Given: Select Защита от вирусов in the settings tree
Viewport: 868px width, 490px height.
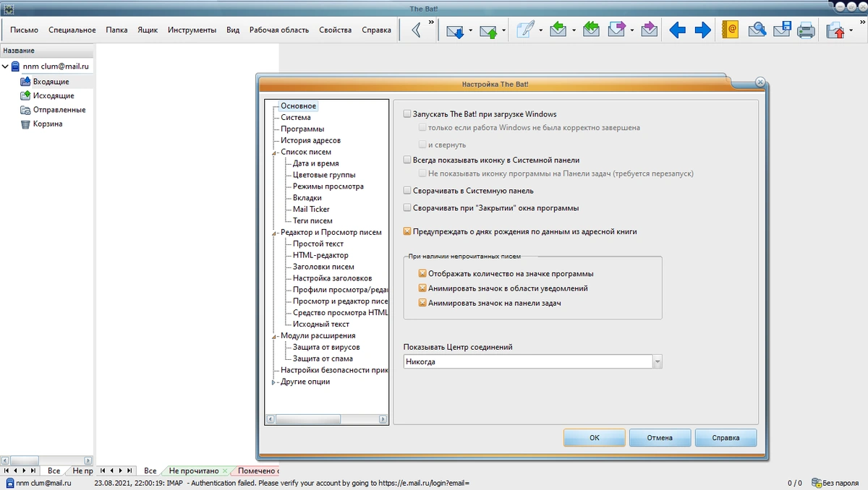Looking at the screenshot, I should coord(326,348).
